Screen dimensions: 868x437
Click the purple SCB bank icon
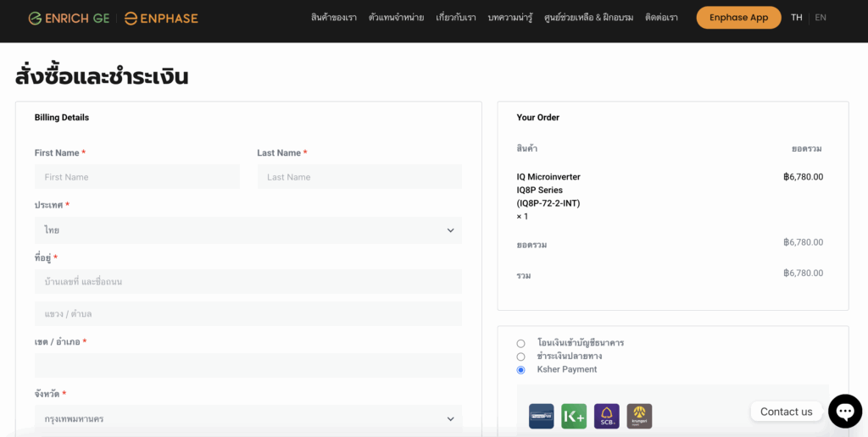coord(607,416)
